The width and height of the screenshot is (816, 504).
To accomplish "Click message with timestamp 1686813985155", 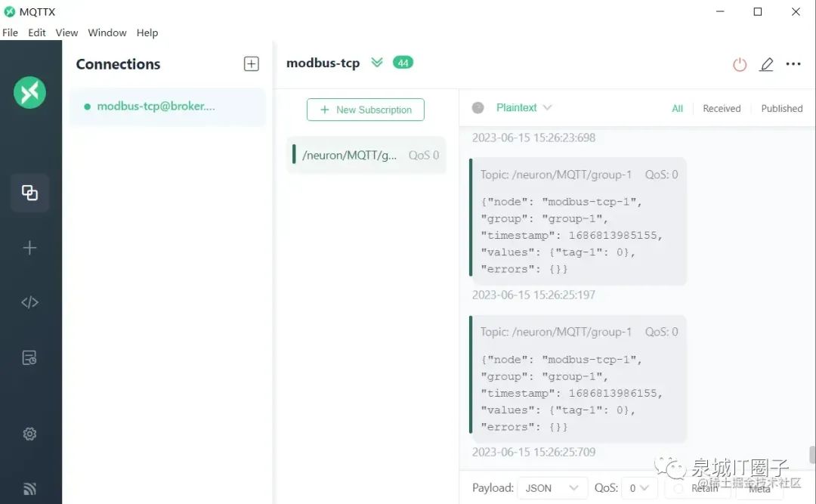I will (x=578, y=221).
